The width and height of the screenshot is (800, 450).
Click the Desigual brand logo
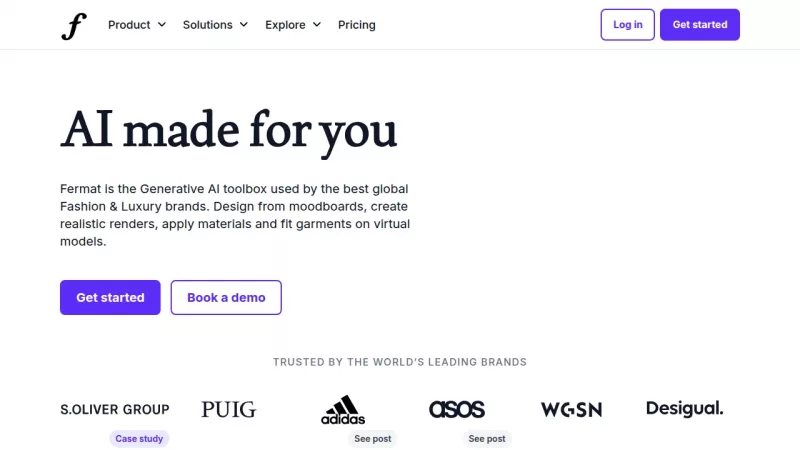point(684,408)
